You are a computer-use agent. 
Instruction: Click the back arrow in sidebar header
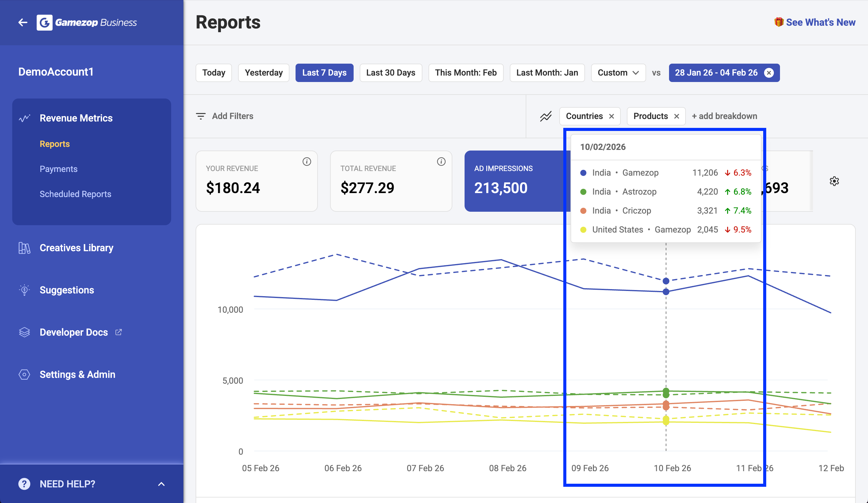tap(23, 22)
